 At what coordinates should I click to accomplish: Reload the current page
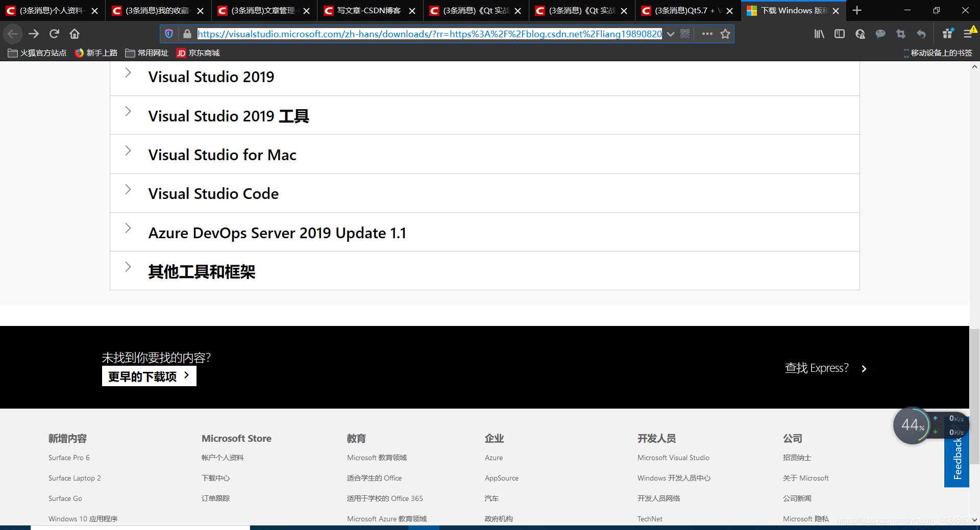point(54,34)
